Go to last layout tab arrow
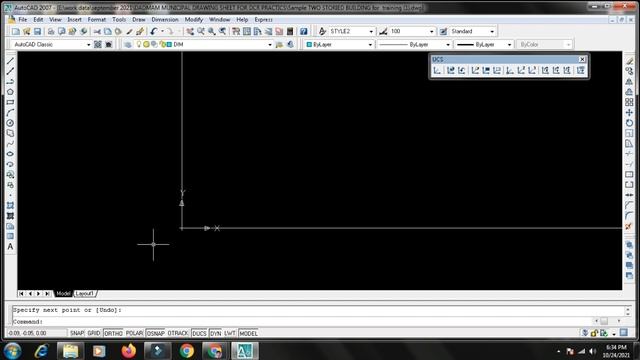This screenshot has height=360, width=640. pyautogui.click(x=47, y=293)
